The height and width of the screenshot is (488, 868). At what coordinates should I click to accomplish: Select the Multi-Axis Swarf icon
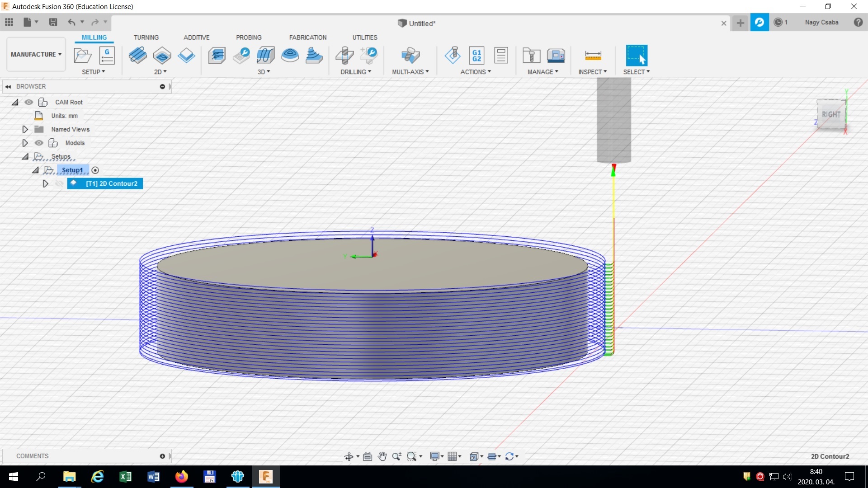pos(410,56)
